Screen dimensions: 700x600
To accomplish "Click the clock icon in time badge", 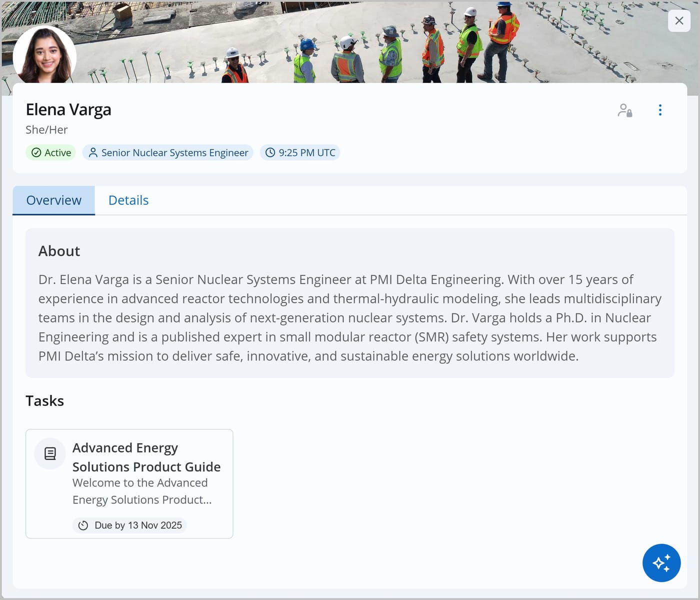I will click(270, 152).
